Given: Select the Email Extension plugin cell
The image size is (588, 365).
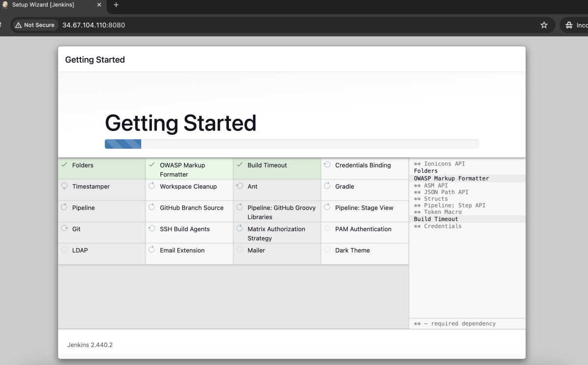Looking at the screenshot, I should click(189, 254).
